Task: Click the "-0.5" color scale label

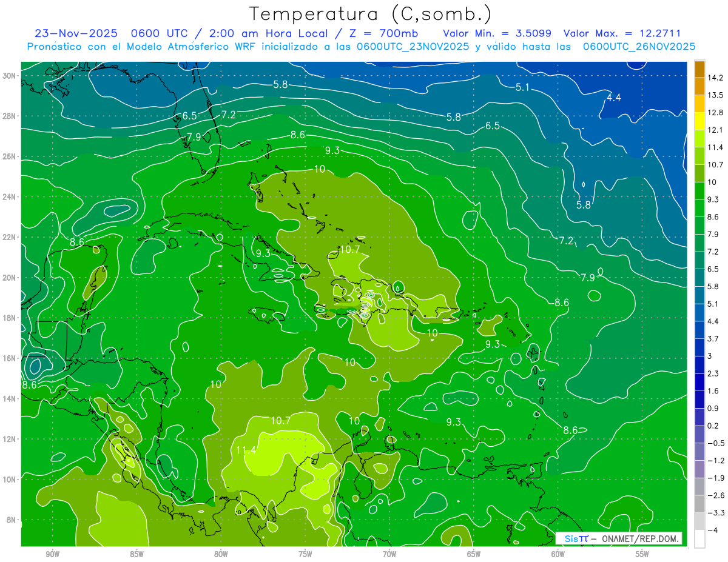Action: 716,443
